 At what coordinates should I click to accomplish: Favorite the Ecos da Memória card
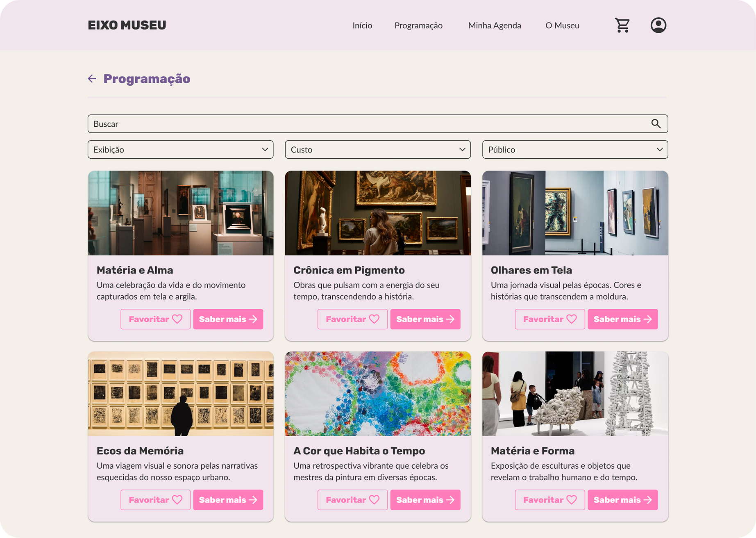(155, 500)
